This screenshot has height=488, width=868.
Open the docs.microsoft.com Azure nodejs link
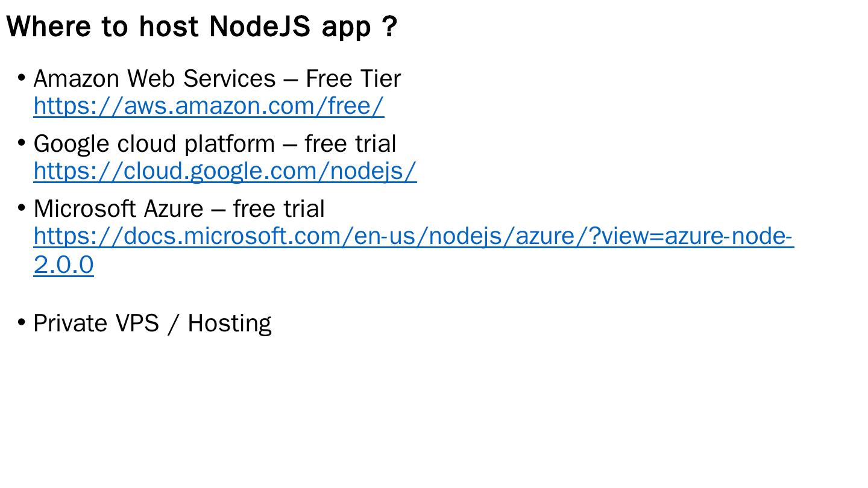413,236
